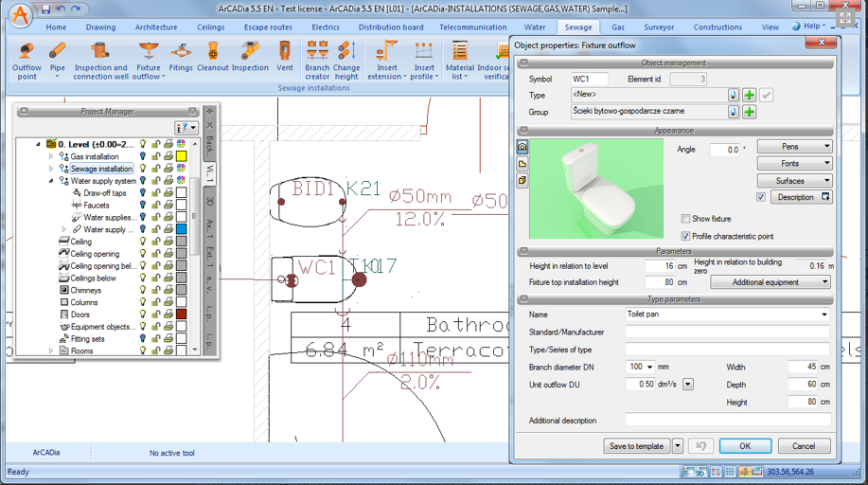Viewport: 868px width, 485px height.
Task: Open the Fonts dropdown
Action: 794,164
